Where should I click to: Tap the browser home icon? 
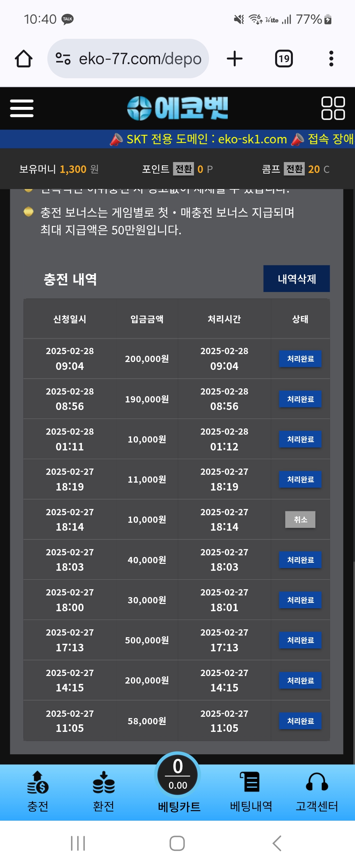(x=24, y=59)
